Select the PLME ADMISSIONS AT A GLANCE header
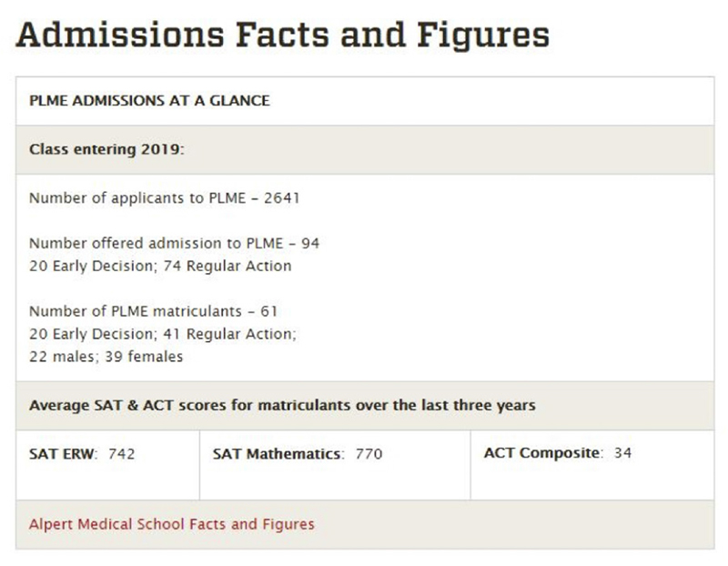This screenshot has height=566, width=728. coord(149,101)
